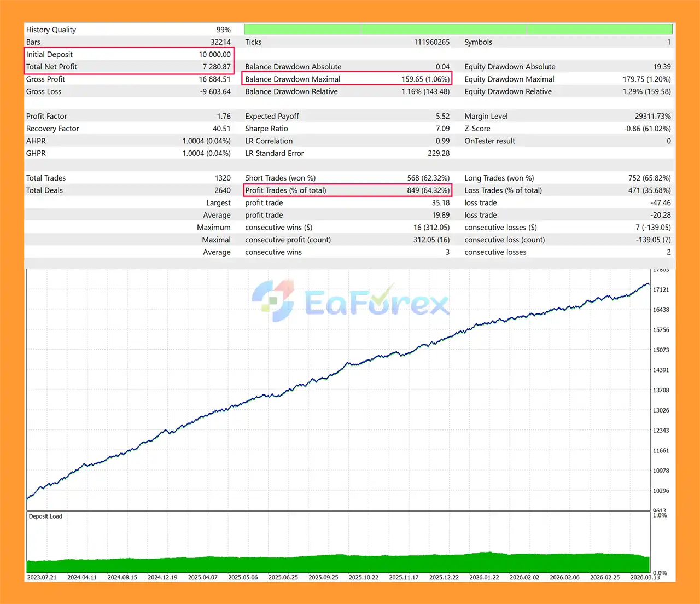Select the Gross Loss value -9 603.64
700x604 pixels.
pos(215,92)
